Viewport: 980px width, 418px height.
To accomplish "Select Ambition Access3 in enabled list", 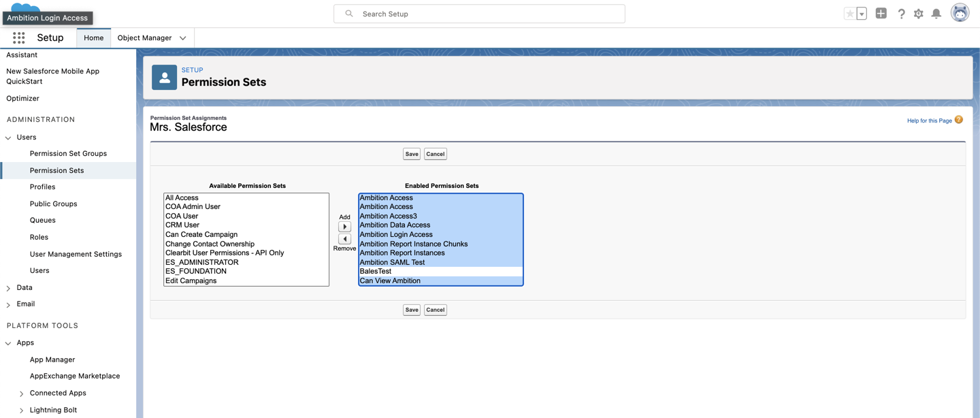I will tap(440, 216).
